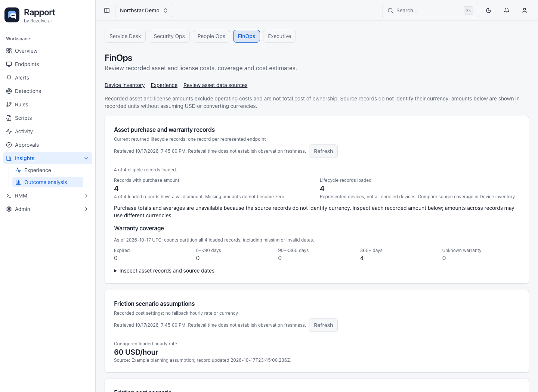Collapse the Insights section chevron

click(x=86, y=158)
